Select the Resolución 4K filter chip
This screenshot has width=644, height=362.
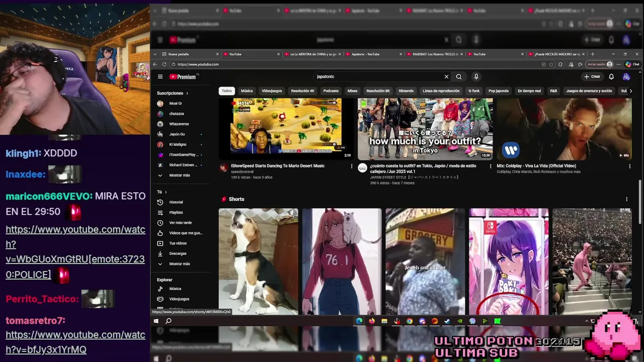[x=302, y=91]
